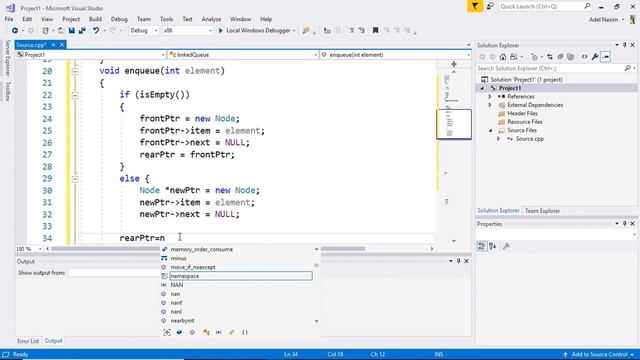Toggle the namespaces braces filter in IntelliSense
640x360 pixels.
(x=245, y=332)
